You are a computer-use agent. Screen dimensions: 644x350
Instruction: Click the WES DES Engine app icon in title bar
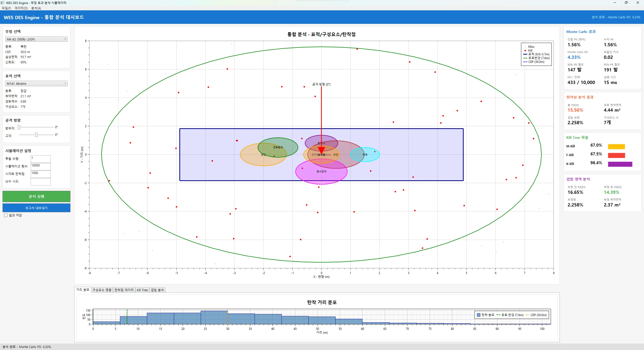coord(3,3)
